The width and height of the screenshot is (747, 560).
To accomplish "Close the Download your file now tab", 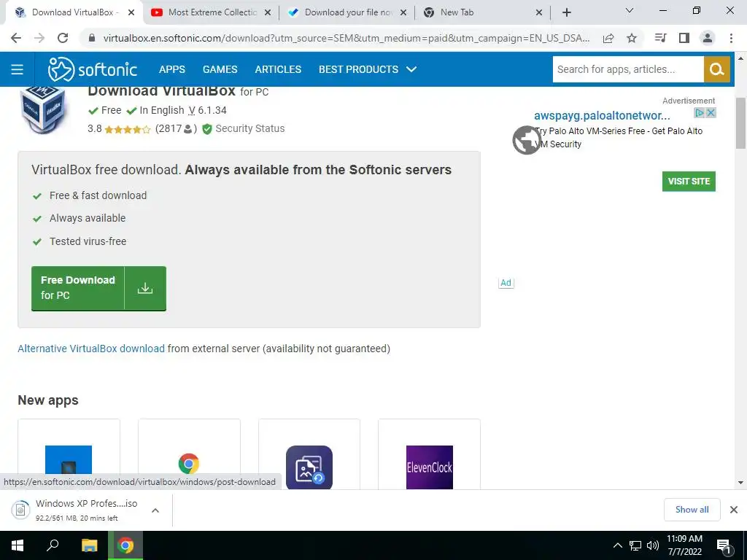I will point(403,12).
